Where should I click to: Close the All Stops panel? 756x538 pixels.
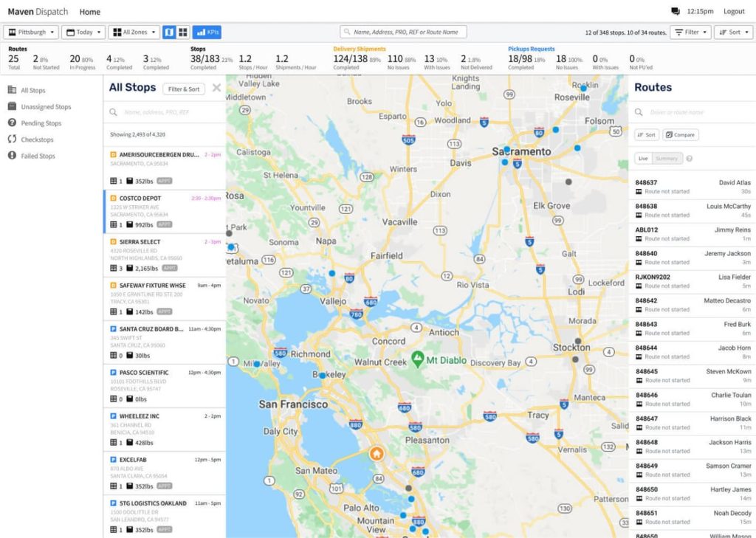pos(216,88)
